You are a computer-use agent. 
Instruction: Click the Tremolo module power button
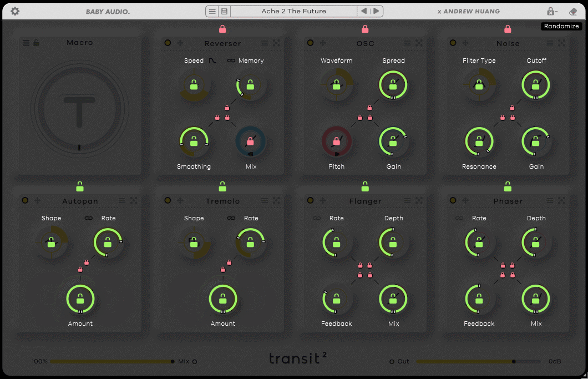click(x=168, y=200)
